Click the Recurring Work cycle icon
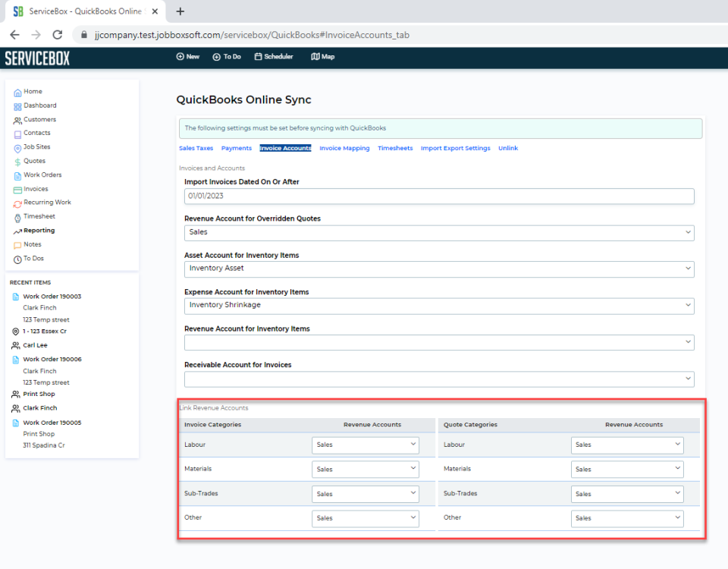 point(17,204)
